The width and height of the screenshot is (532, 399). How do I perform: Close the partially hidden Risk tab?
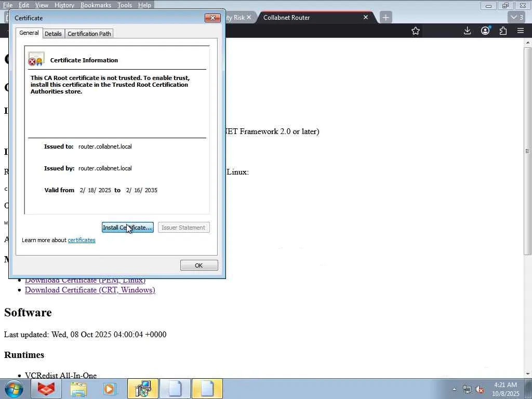coord(249,17)
